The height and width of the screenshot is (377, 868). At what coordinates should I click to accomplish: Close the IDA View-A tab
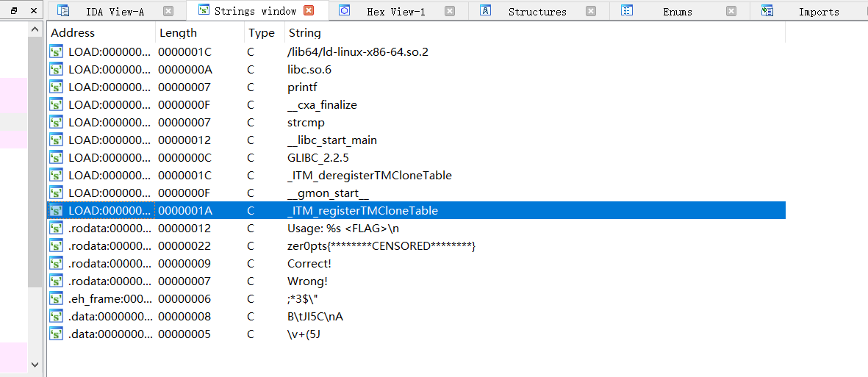(x=168, y=11)
